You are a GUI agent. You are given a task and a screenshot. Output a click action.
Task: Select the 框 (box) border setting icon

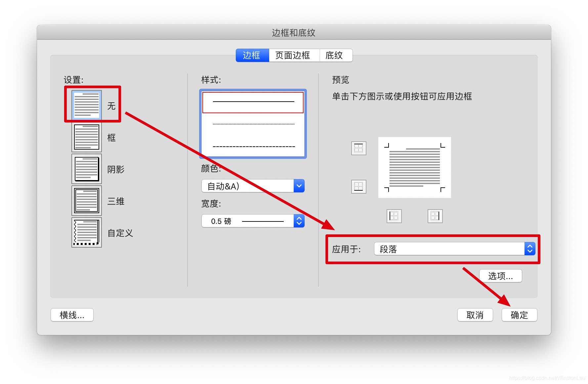coord(87,137)
